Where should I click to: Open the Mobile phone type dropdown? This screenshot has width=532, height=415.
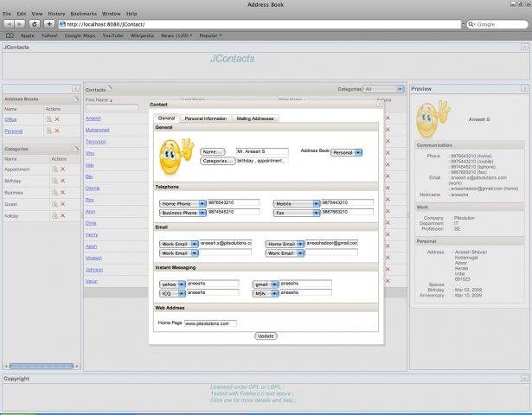point(297,203)
